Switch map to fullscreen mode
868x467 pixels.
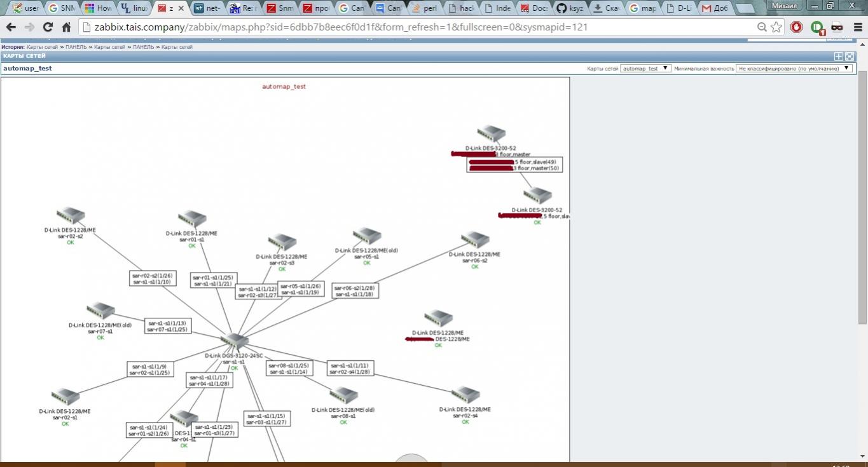(x=850, y=57)
